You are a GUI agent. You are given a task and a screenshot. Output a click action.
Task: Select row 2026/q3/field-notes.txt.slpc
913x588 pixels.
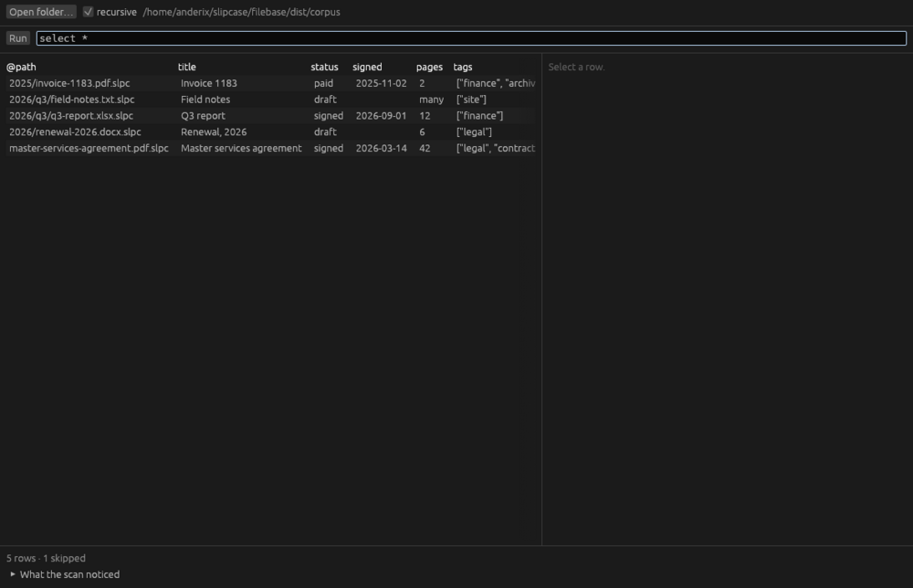pos(271,100)
